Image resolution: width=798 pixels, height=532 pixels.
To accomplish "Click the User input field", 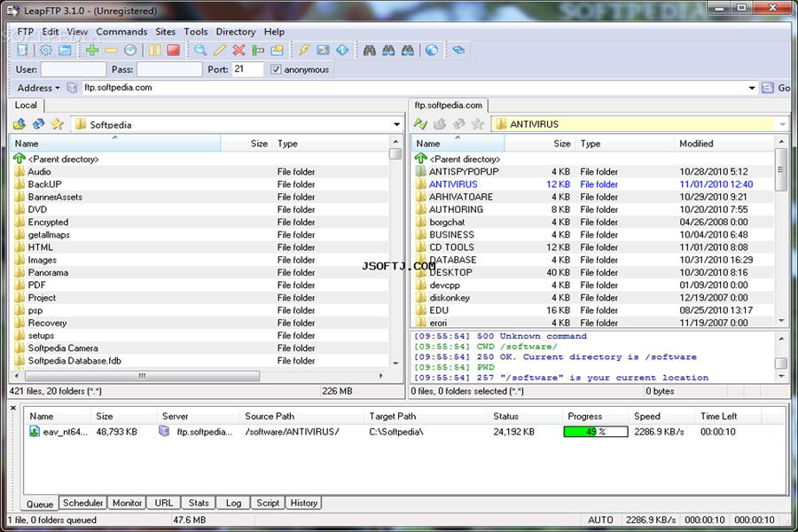I will (x=73, y=69).
